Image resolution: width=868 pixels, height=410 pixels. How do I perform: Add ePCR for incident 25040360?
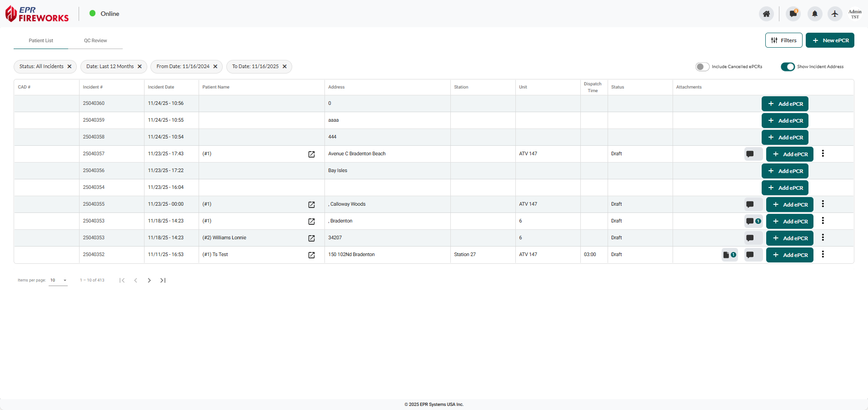pos(785,104)
